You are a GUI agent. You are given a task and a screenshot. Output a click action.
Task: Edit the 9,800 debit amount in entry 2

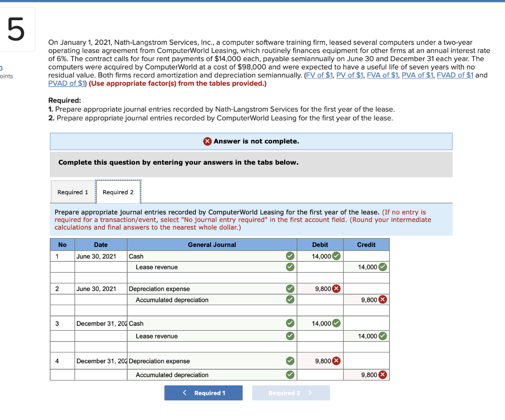(320, 289)
